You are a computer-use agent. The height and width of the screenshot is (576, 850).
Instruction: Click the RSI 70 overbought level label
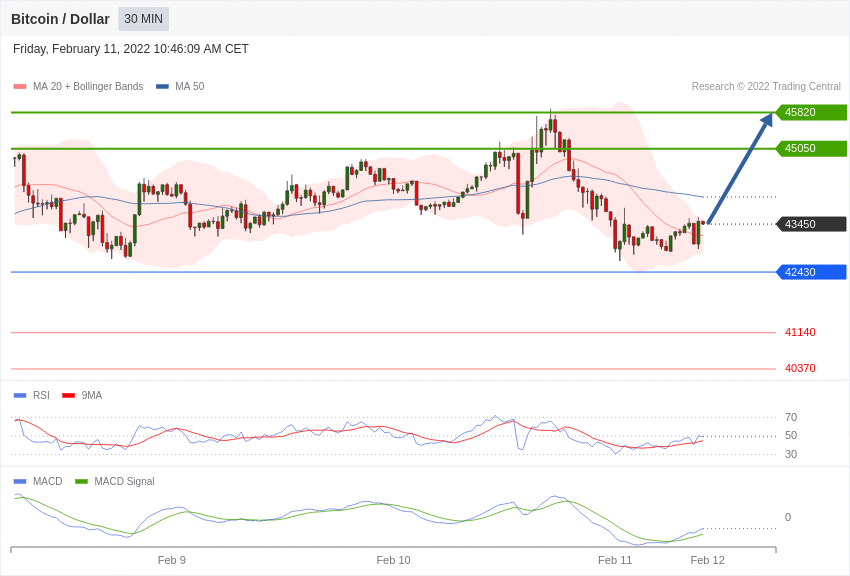[791, 417]
